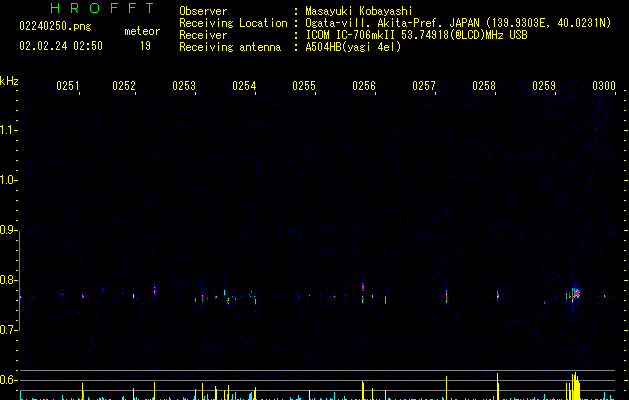Click the 0258 time axis marker
Screen dimensions: 629x400
(x=484, y=86)
